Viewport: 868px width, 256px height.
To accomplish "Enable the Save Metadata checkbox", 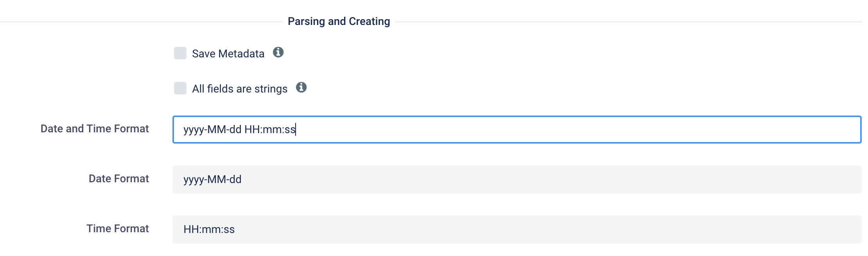I will (180, 53).
